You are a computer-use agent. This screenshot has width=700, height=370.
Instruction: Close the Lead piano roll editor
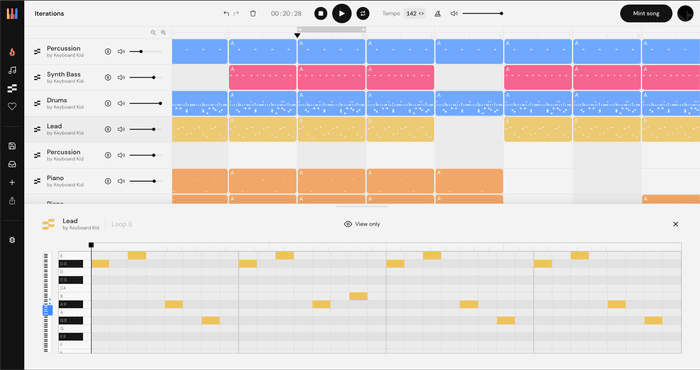675,224
